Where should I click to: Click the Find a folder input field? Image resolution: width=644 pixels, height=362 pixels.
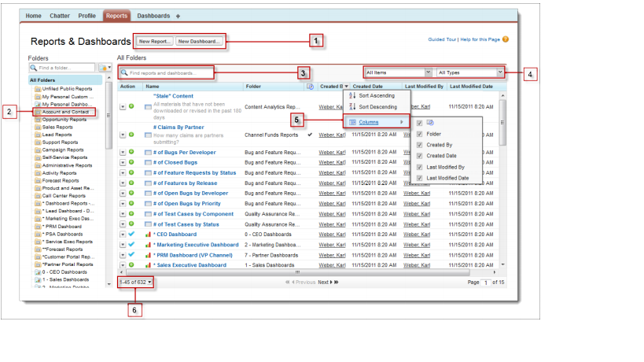pyautogui.click(x=61, y=68)
